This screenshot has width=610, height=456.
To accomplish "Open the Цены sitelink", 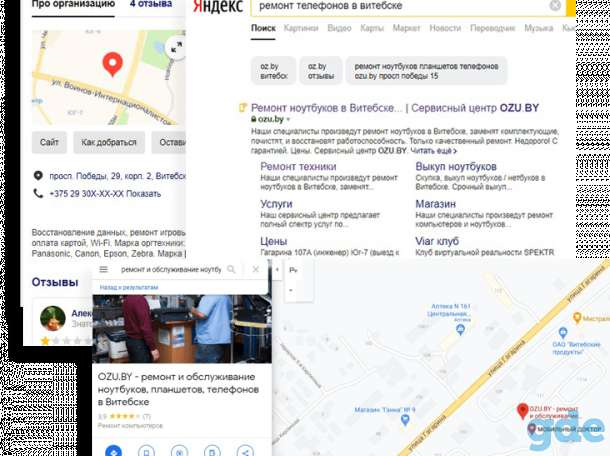I will pos(273,241).
